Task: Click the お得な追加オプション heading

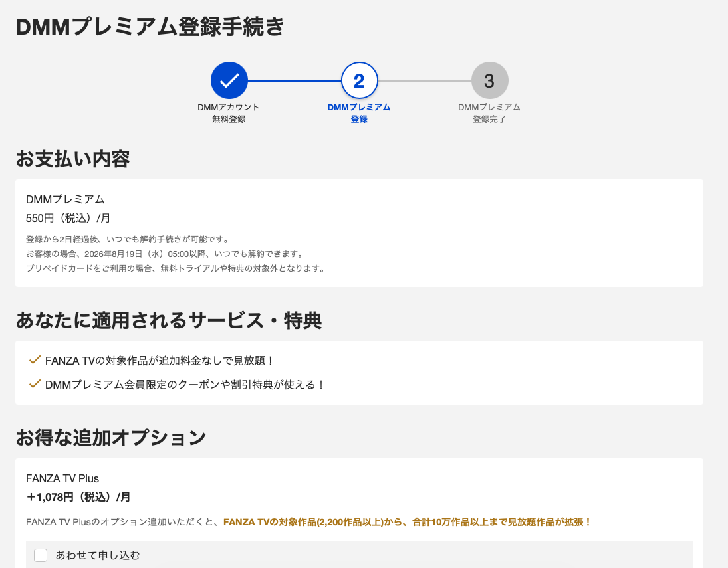Action: point(111,438)
